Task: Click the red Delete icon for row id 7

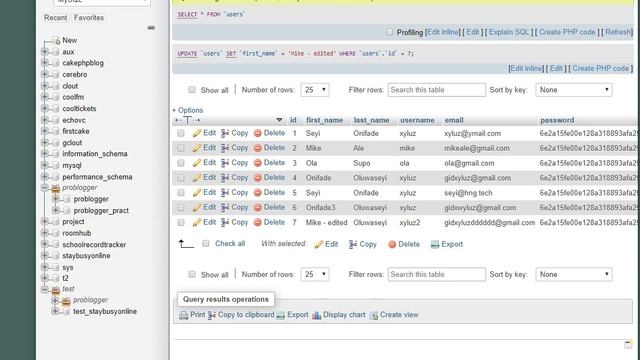Action: coord(258,222)
